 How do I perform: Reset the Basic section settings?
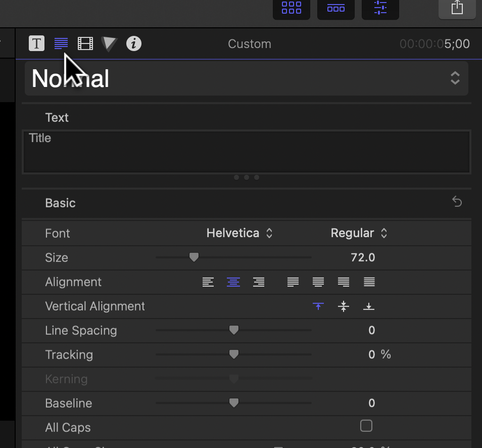point(457,201)
